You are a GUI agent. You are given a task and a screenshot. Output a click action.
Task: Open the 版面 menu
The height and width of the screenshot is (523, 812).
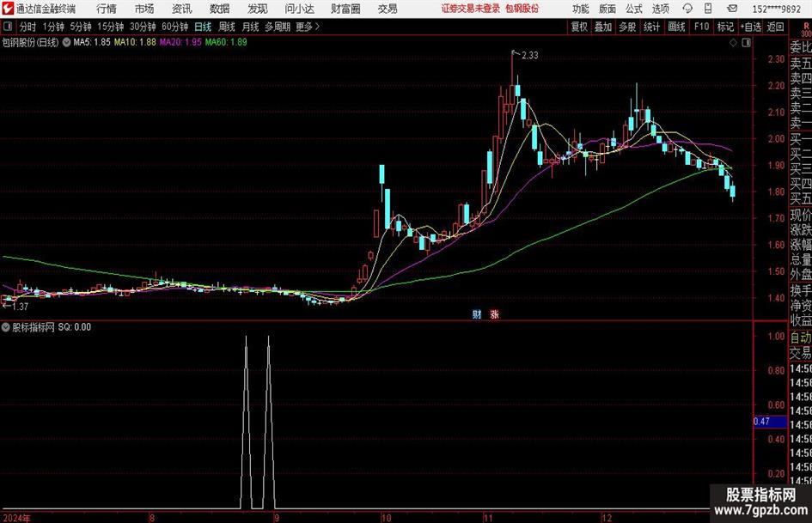point(607,9)
